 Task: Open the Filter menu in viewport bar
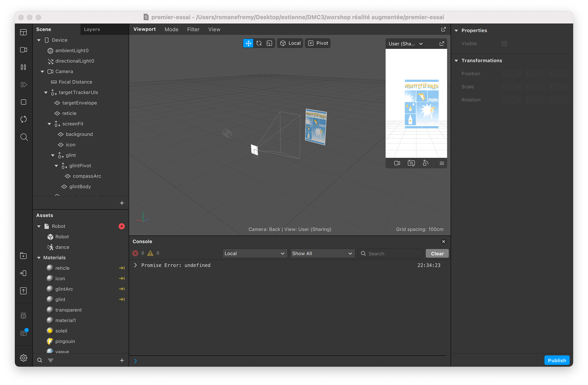tap(193, 29)
